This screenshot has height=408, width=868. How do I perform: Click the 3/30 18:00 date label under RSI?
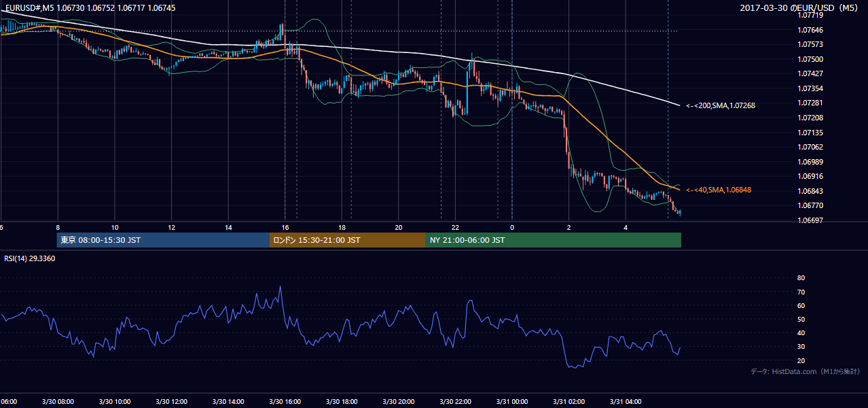pyautogui.click(x=342, y=401)
